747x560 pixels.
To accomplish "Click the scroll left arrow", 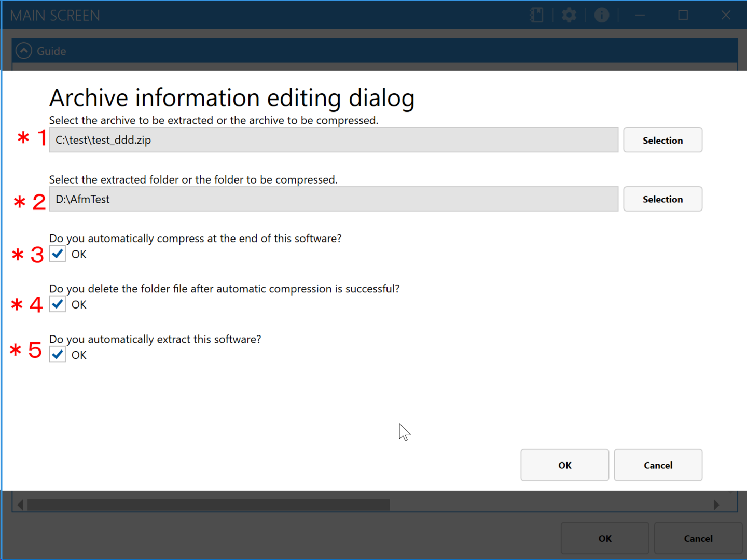I will pos(20,505).
